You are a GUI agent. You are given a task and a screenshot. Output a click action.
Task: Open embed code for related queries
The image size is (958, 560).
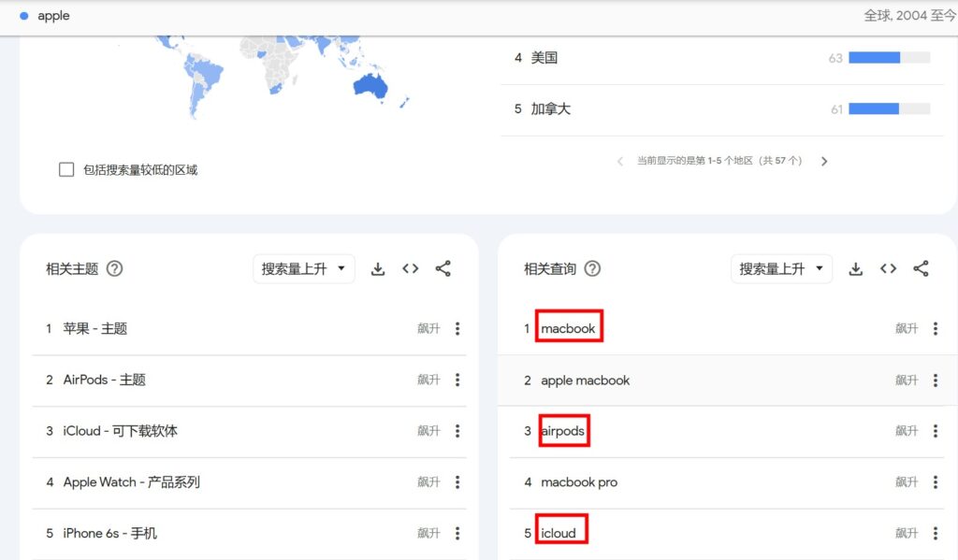coord(889,268)
